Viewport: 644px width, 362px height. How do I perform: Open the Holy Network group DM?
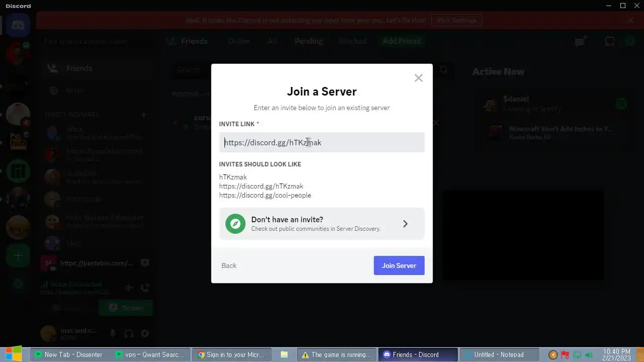click(97, 221)
